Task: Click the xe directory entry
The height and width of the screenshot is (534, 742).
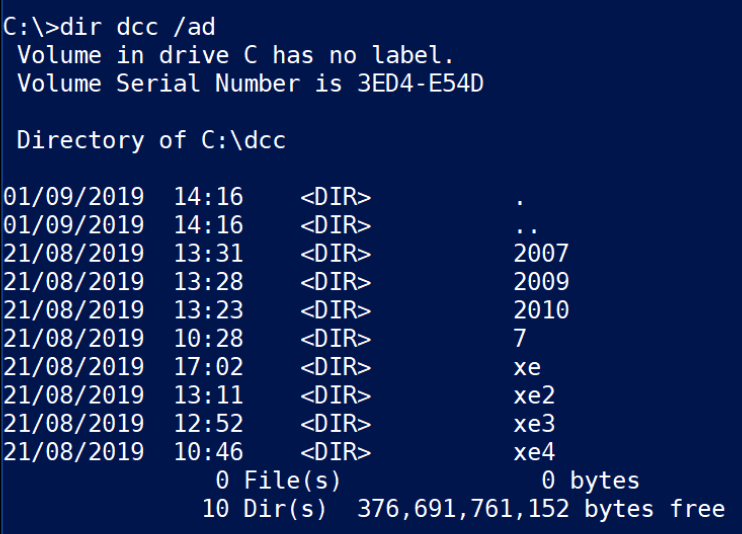Action: (x=527, y=367)
